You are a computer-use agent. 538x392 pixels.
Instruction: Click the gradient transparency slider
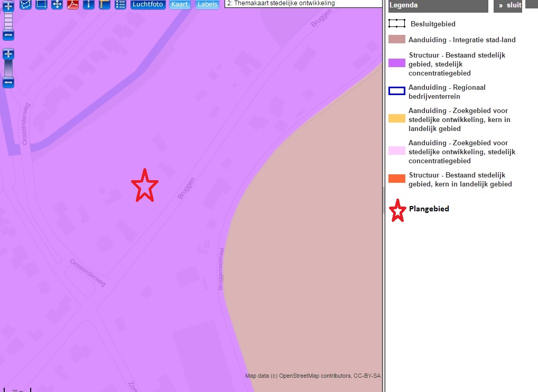point(8,69)
